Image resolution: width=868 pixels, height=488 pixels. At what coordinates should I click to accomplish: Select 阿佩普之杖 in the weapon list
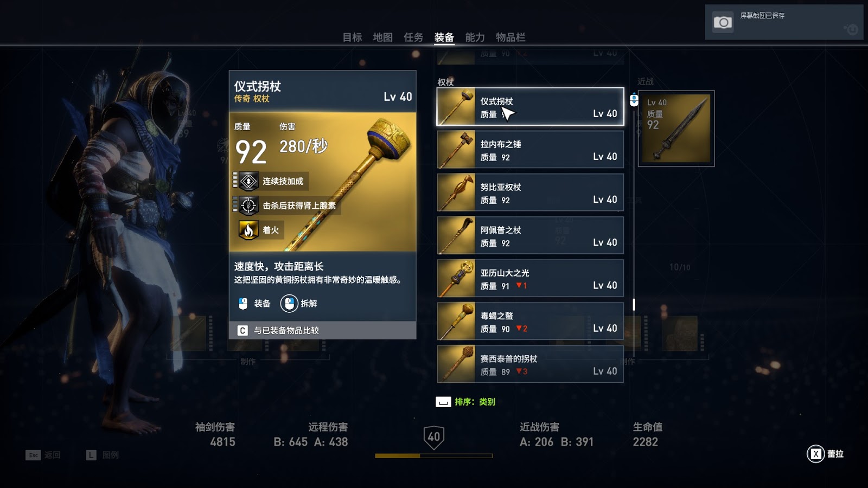531,235
